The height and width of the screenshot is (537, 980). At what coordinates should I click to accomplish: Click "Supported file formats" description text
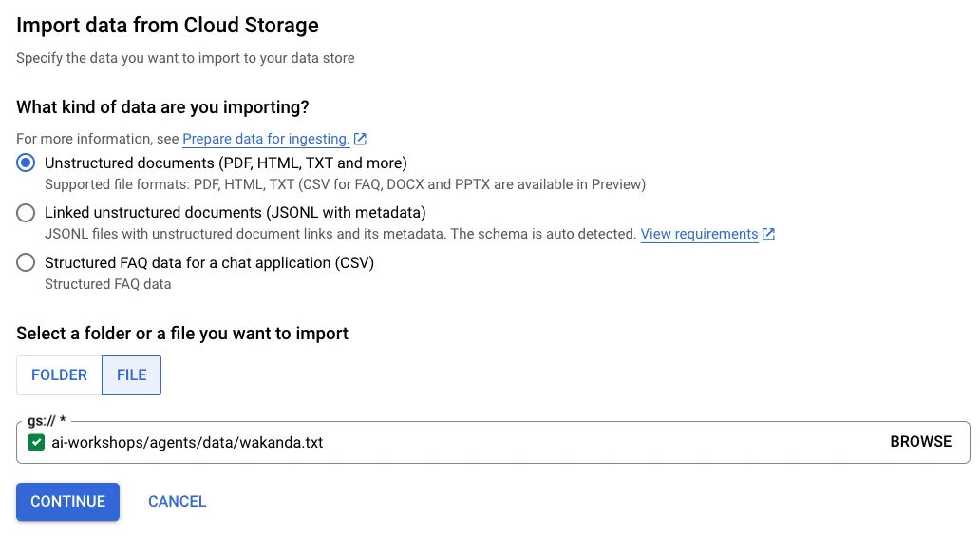tap(345, 184)
